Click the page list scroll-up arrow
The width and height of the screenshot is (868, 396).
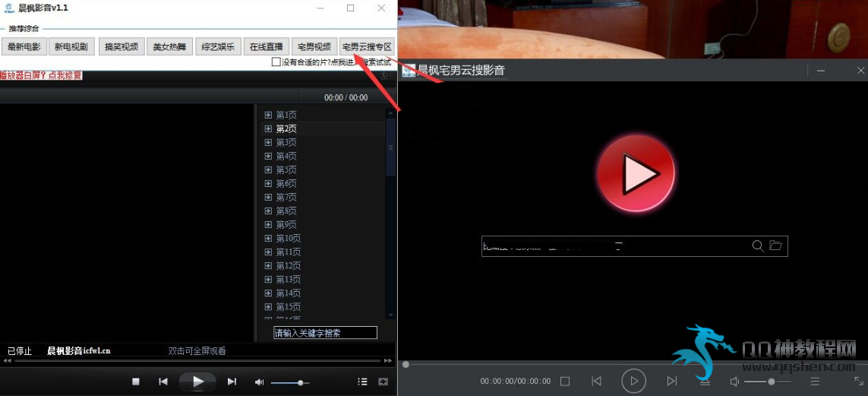pos(391,112)
